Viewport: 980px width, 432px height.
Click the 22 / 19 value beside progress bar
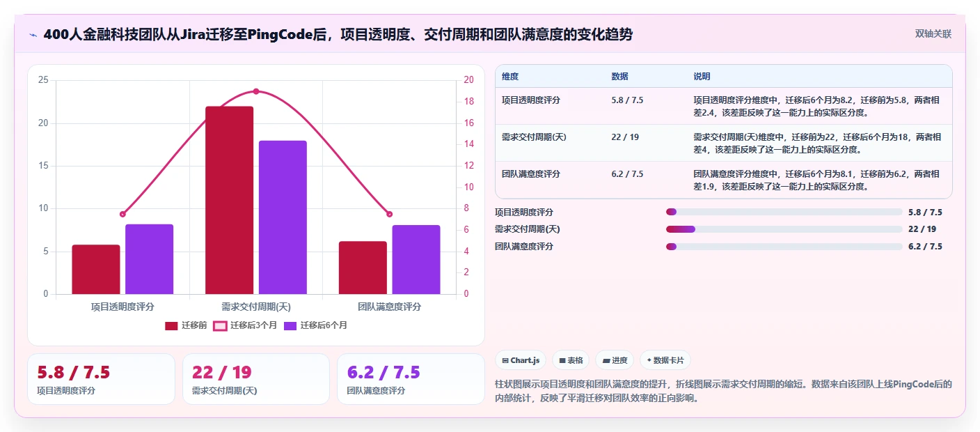coord(922,229)
